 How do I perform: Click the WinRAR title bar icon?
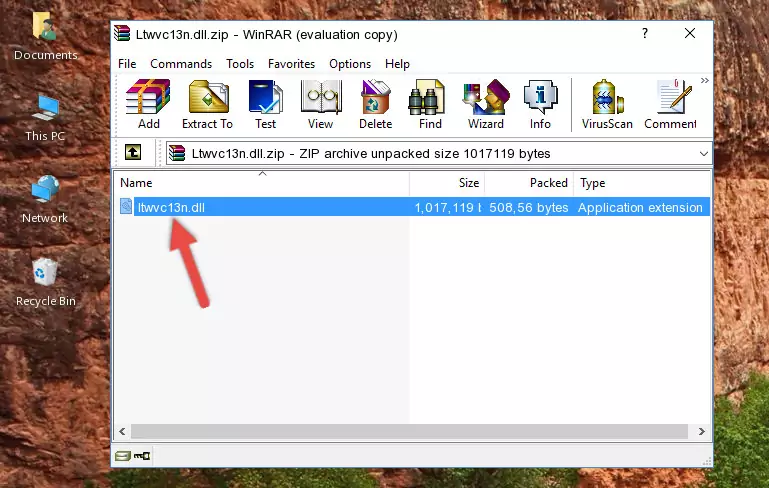(122, 33)
